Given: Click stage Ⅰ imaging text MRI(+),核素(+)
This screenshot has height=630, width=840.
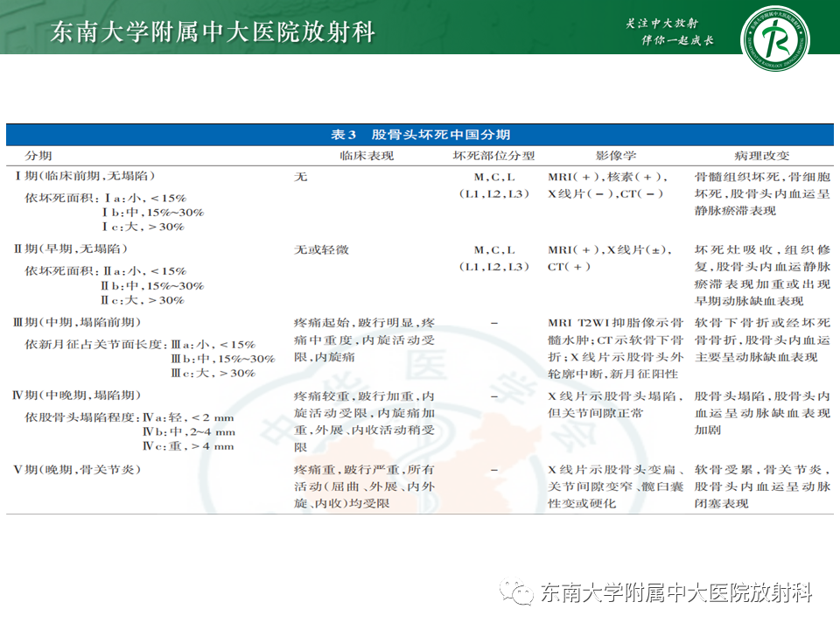Looking at the screenshot, I should [607, 177].
